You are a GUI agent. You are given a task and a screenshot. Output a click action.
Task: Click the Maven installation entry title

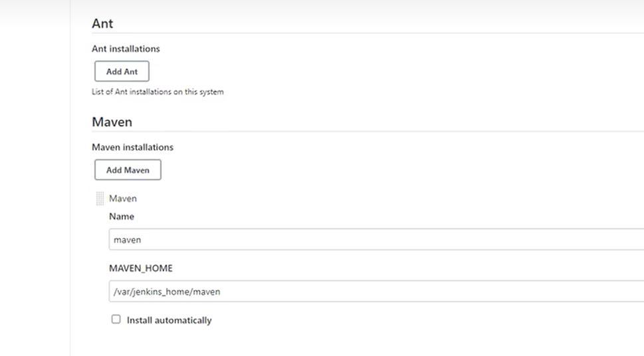(123, 198)
